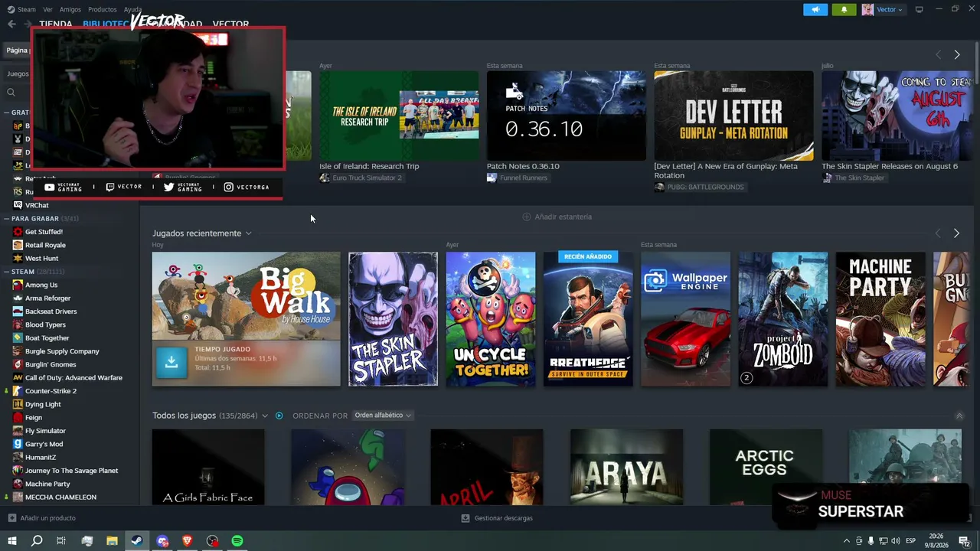Select Backseat Drivers in library sidebar

(x=51, y=311)
